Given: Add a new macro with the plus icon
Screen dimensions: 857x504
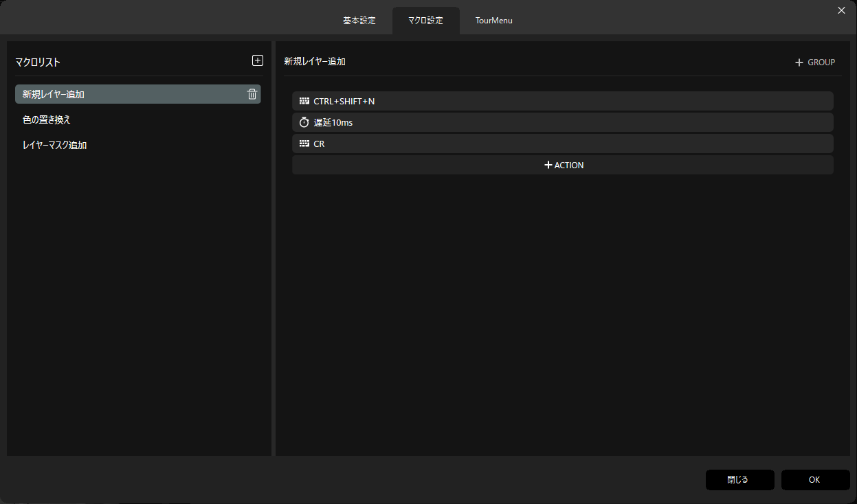Looking at the screenshot, I should pos(258,60).
